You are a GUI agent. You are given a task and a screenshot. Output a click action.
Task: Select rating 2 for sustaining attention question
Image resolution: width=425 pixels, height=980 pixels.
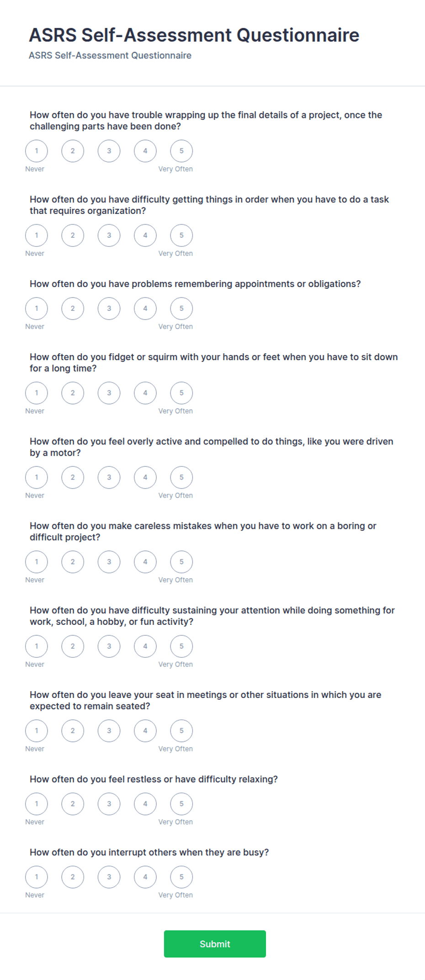[x=73, y=646]
